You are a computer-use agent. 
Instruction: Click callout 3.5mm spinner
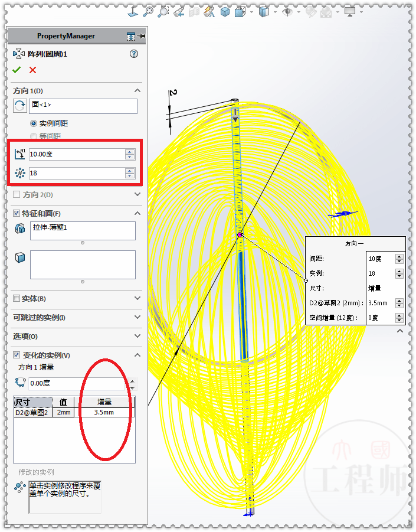point(399,303)
